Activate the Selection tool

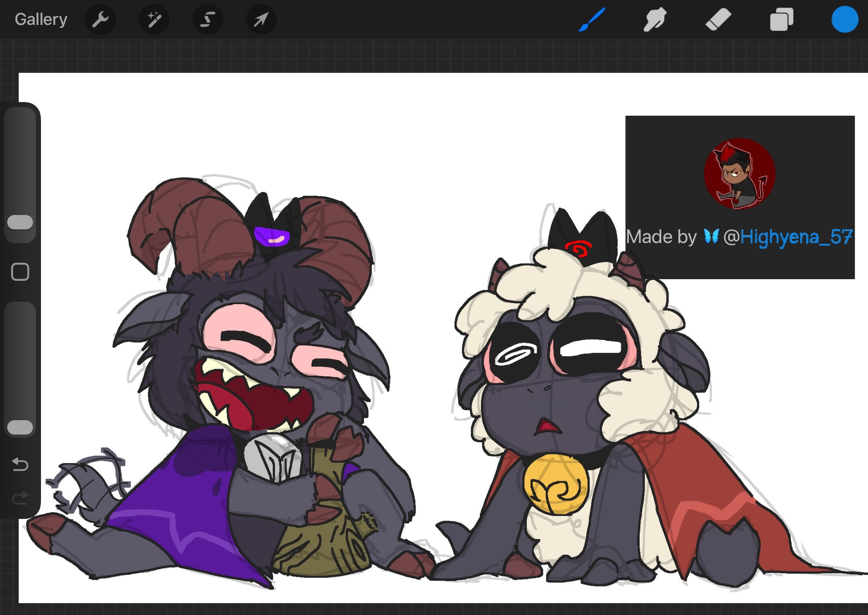207,19
